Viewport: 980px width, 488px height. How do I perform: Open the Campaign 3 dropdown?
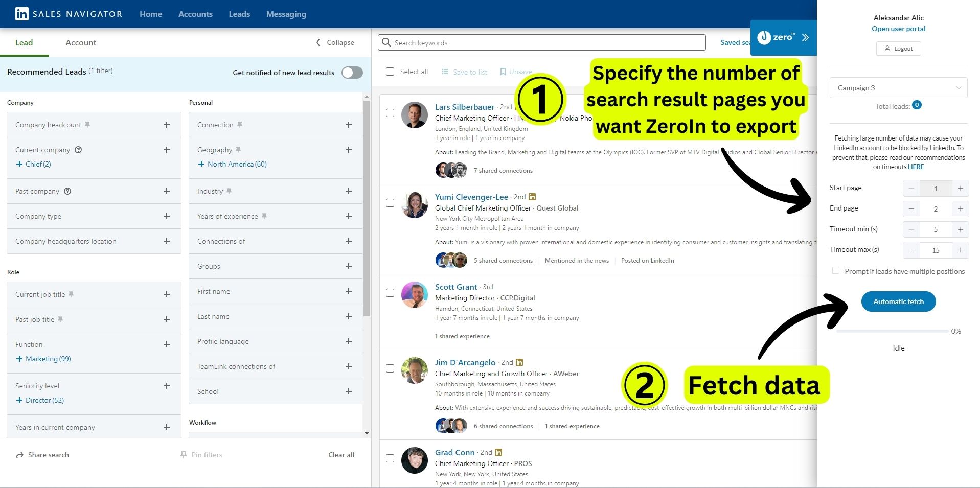(899, 88)
